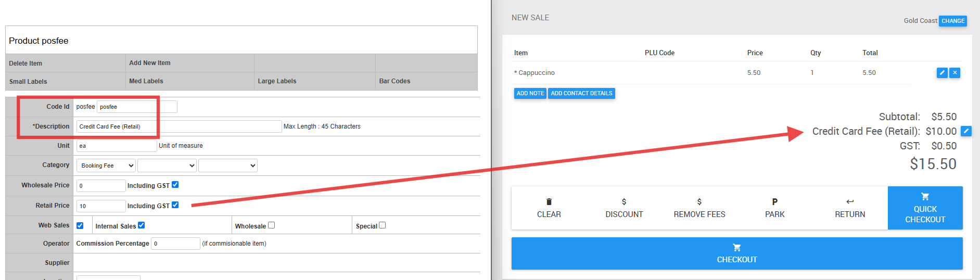
Task: Toggle Wholesale Price Including GST checkbox
Action: (175, 185)
